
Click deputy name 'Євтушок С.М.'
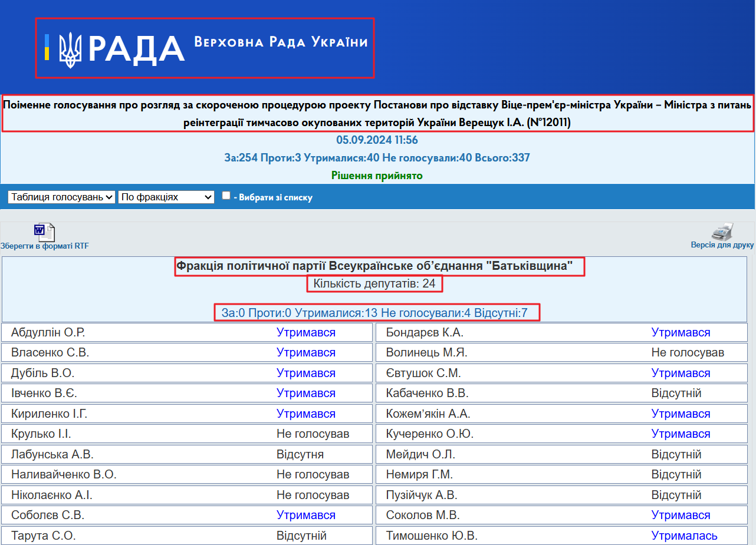tap(423, 374)
